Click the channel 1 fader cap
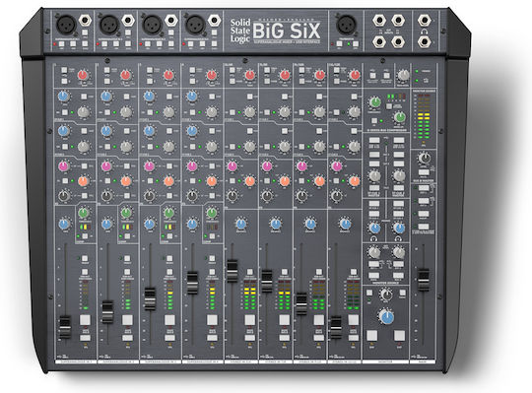The height and width of the screenshot is (393, 532). coord(65,327)
